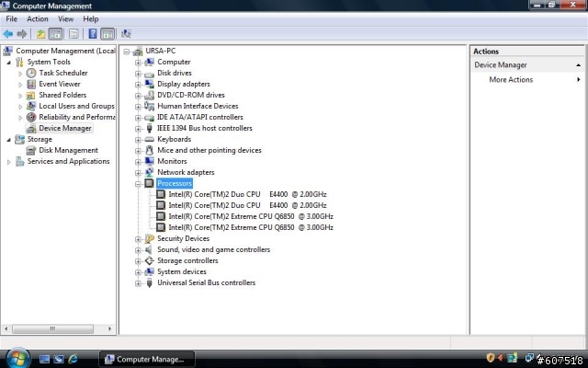Select Device Manager in the left tree
Viewport: 588px width, 368px height.
[x=65, y=128]
